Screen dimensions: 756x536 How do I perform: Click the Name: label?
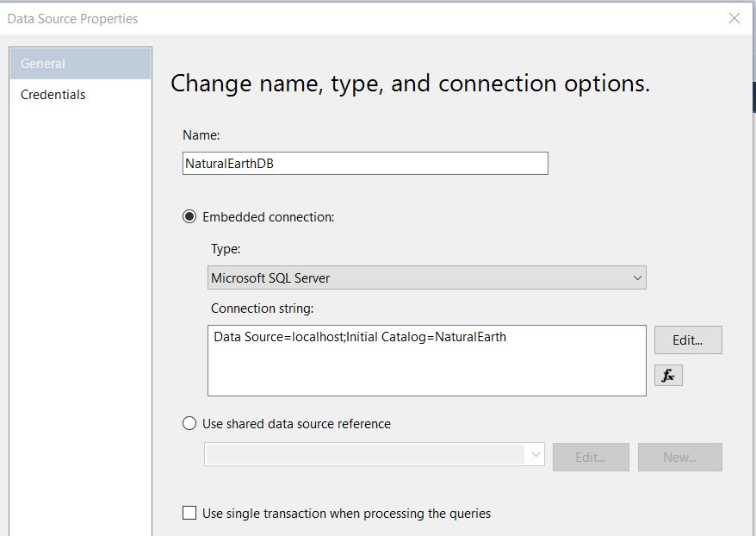click(x=201, y=135)
